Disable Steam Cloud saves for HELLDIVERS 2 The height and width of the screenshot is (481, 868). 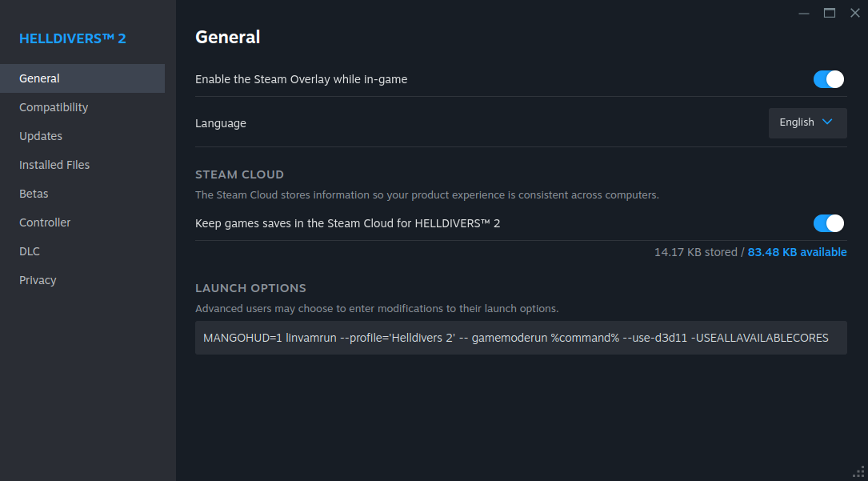pos(828,223)
